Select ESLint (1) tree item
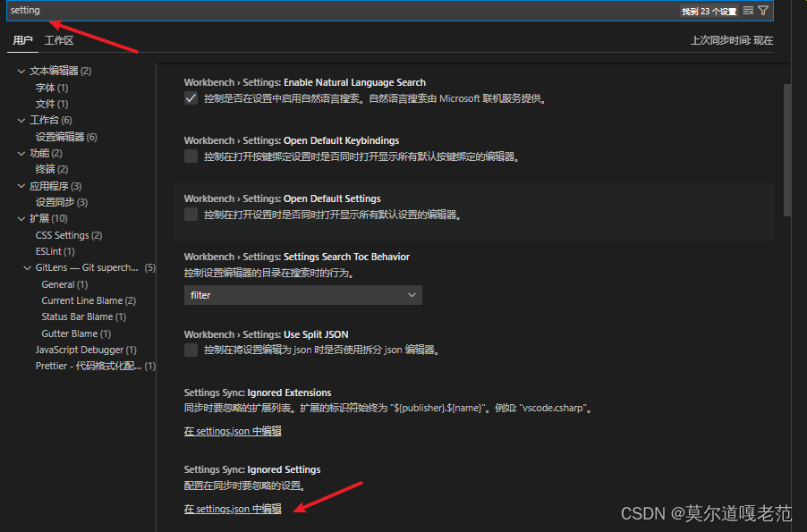 pyautogui.click(x=55, y=251)
